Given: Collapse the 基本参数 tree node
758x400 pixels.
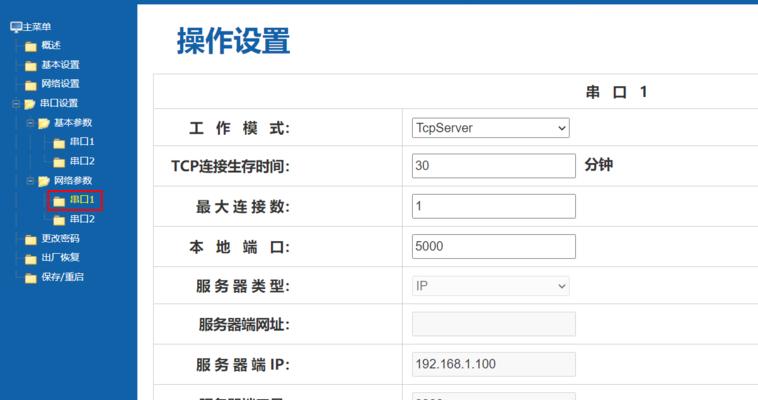Looking at the screenshot, I should pos(30,123).
